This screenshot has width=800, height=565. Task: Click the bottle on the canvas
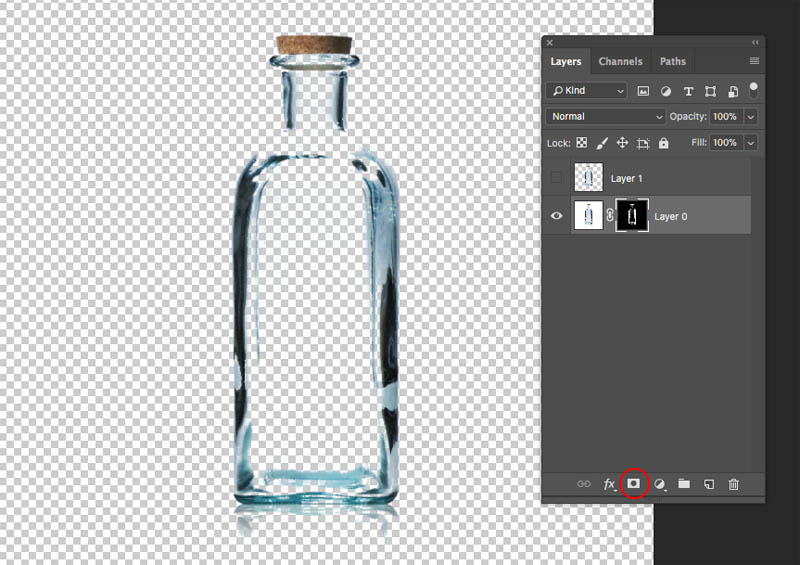pos(315,286)
